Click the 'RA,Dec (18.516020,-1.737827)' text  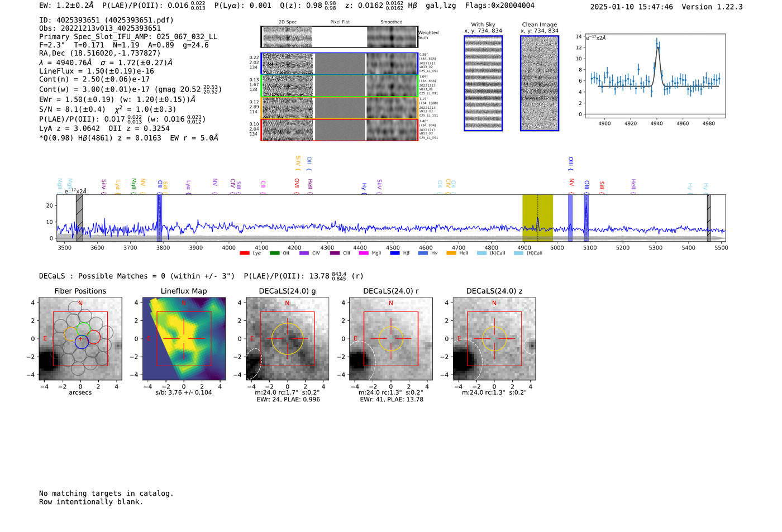(100, 54)
